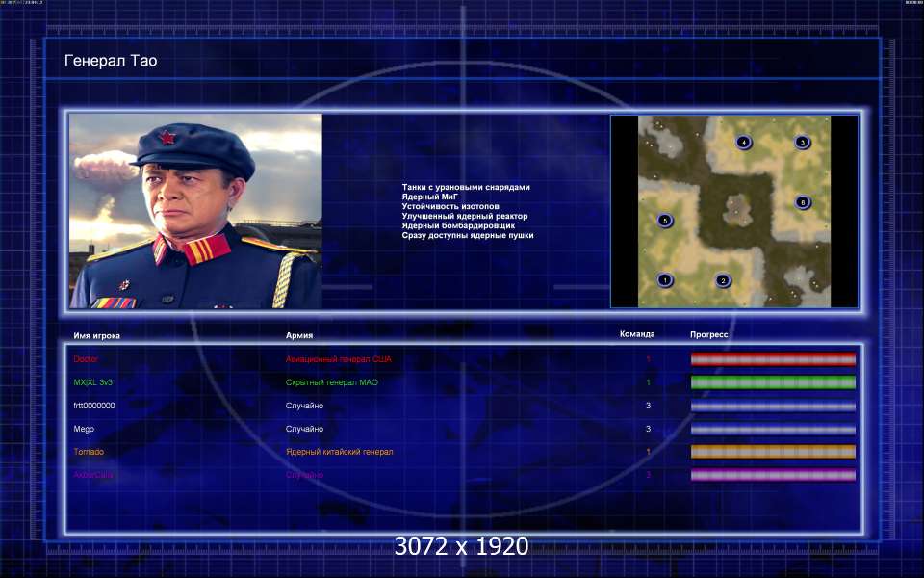Select player name "Tornado"
Screen dimensions: 924x578
tap(89, 452)
